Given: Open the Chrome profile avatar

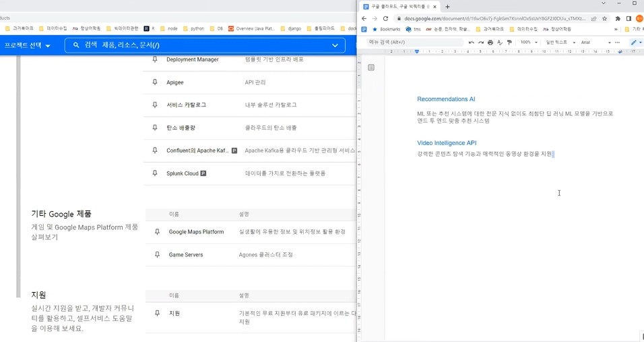Looking at the screenshot, I should (x=639, y=18).
